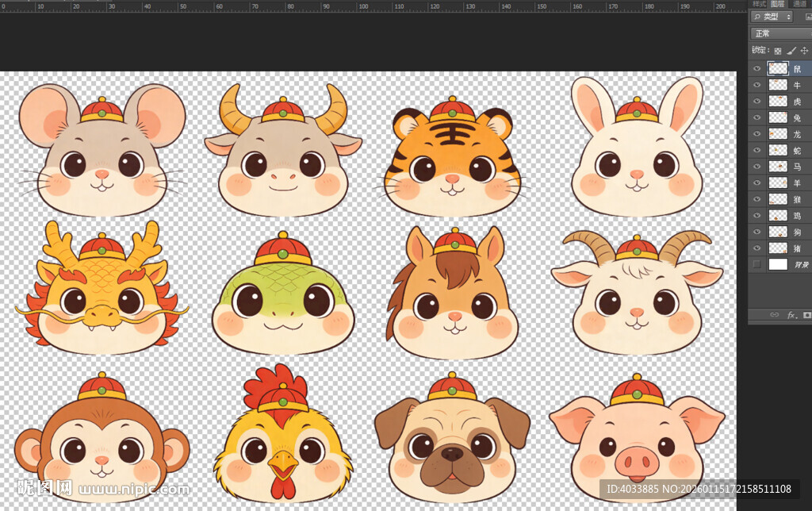Toggle eye of the 猪 layer
812x511 pixels.
(757, 248)
